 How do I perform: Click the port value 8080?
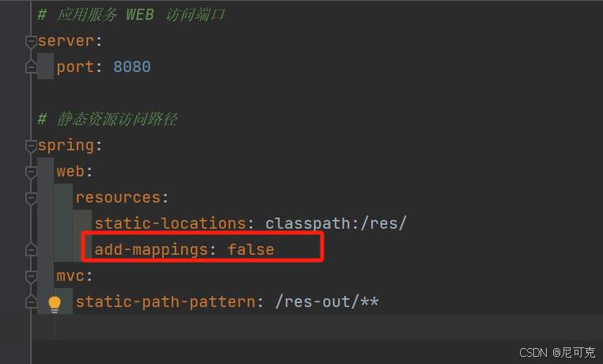click(132, 67)
